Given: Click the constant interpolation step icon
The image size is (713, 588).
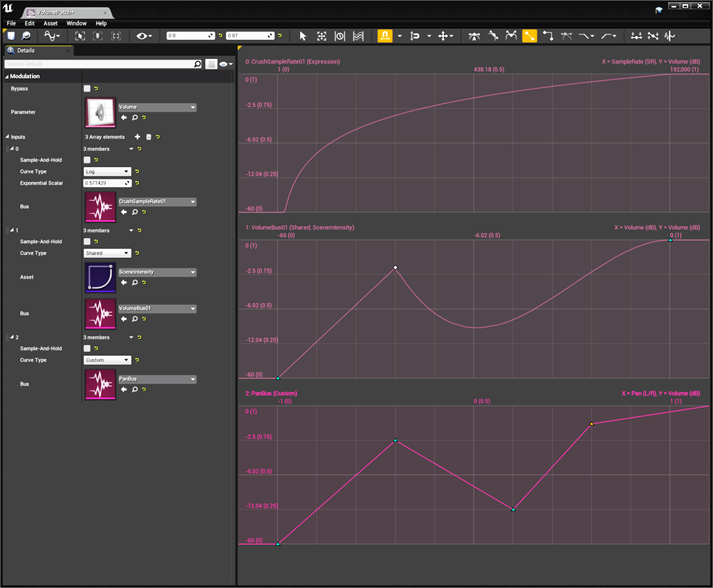Looking at the screenshot, I should (x=548, y=36).
